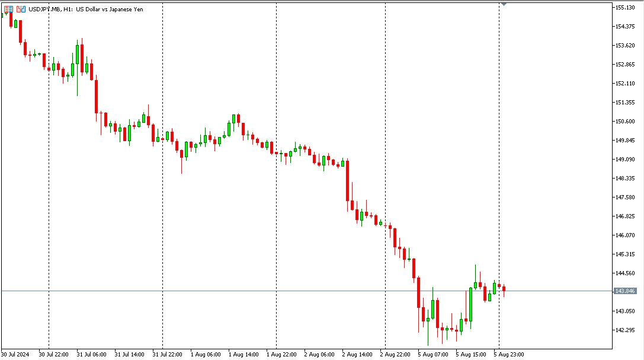This screenshot has width=644, height=360.
Task: Click price scale value 146.825
Action: coord(625,216)
